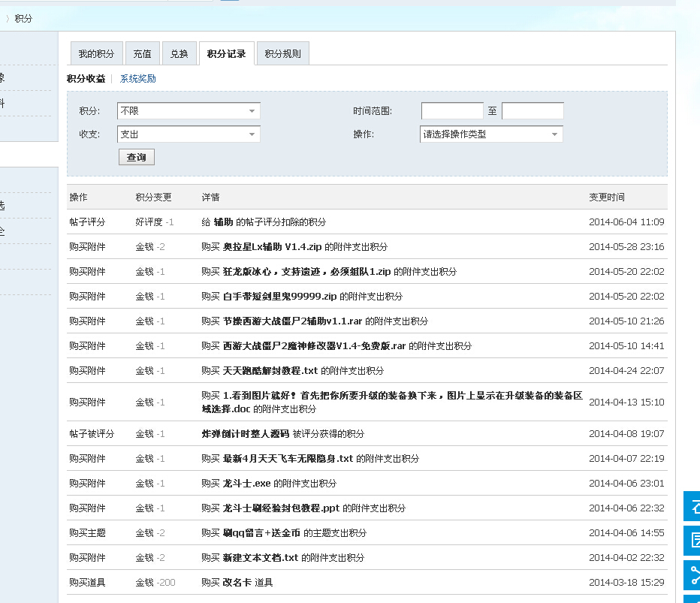700x603 pixels.
Task: Click the back-to-top floating icon
Action: pyautogui.click(x=692, y=506)
